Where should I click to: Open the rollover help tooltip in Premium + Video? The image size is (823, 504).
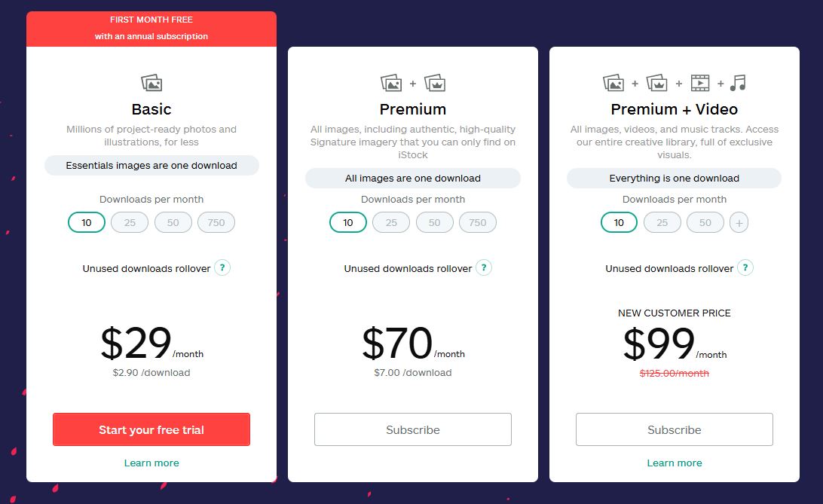point(745,267)
